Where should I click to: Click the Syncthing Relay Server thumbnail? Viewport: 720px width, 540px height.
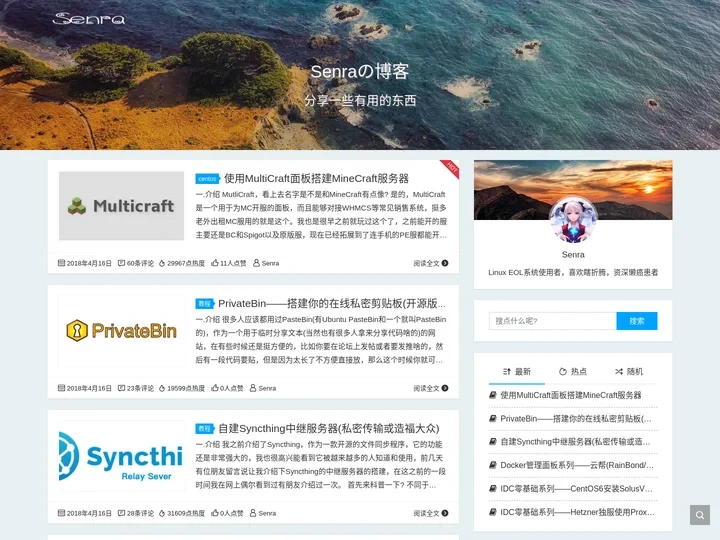coord(122,456)
